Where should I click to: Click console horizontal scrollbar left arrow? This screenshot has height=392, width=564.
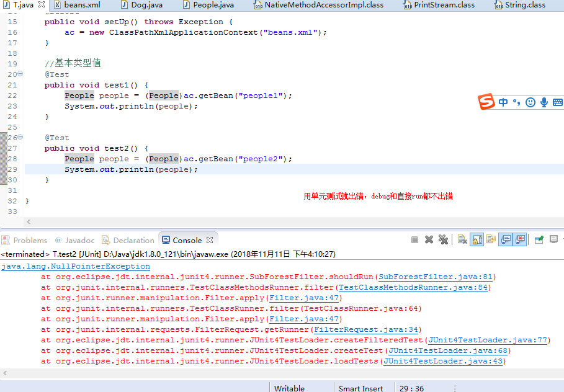pyautogui.click(x=5, y=373)
